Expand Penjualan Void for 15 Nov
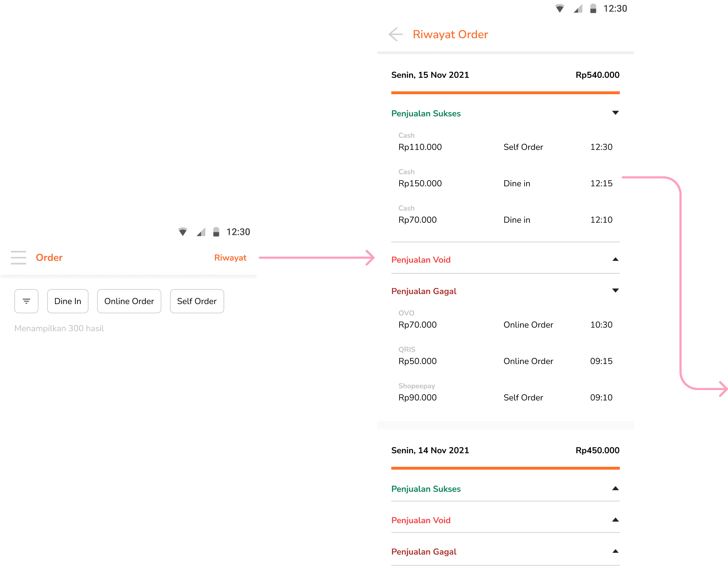 [x=615, y=259]
